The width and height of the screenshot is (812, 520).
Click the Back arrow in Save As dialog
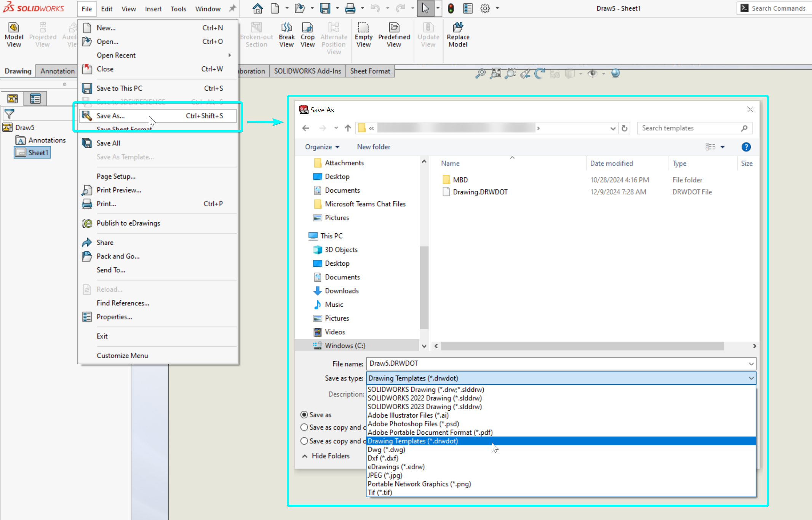click(305, 128)
